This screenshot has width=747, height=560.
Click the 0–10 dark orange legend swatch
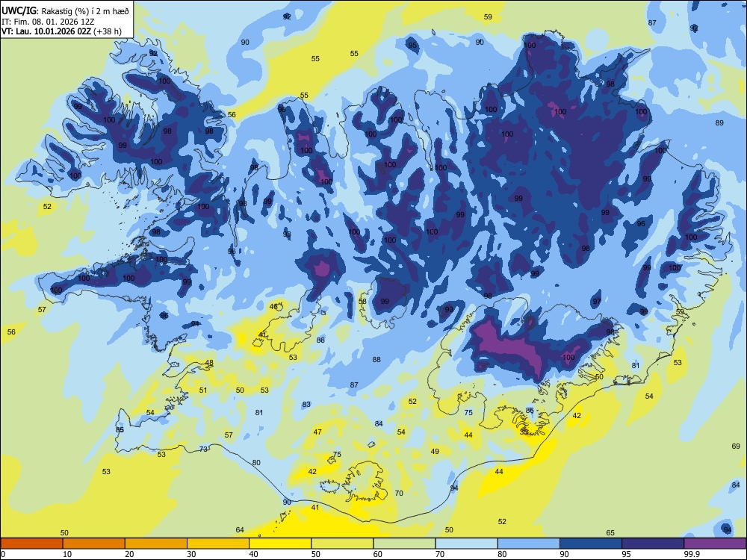(31, 544)
